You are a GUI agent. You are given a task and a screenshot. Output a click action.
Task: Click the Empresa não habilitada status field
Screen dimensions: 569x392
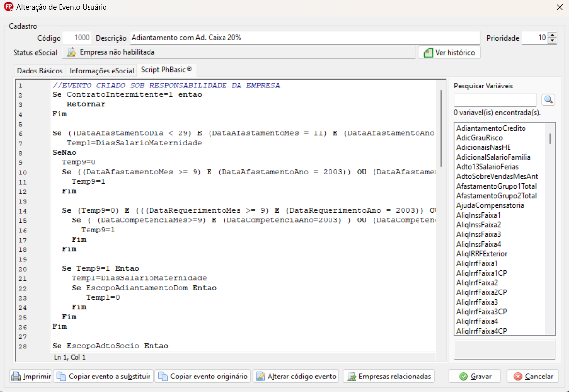click(239, 53)
